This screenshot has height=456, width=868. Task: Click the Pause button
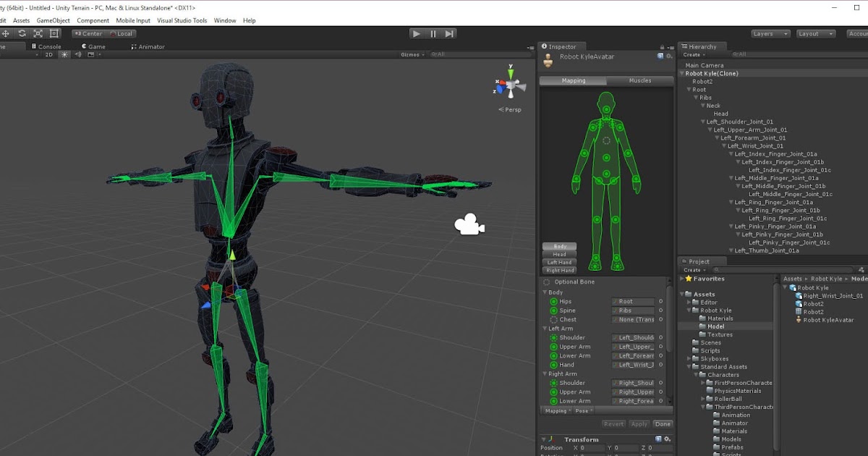coord(433,33)
